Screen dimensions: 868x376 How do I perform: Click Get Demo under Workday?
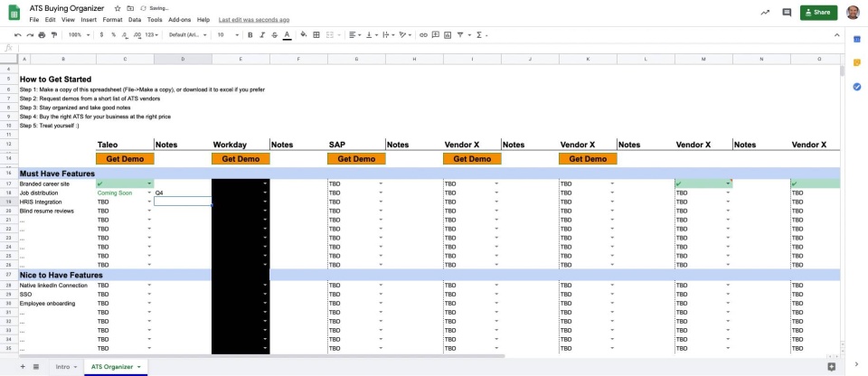[241, 159]
